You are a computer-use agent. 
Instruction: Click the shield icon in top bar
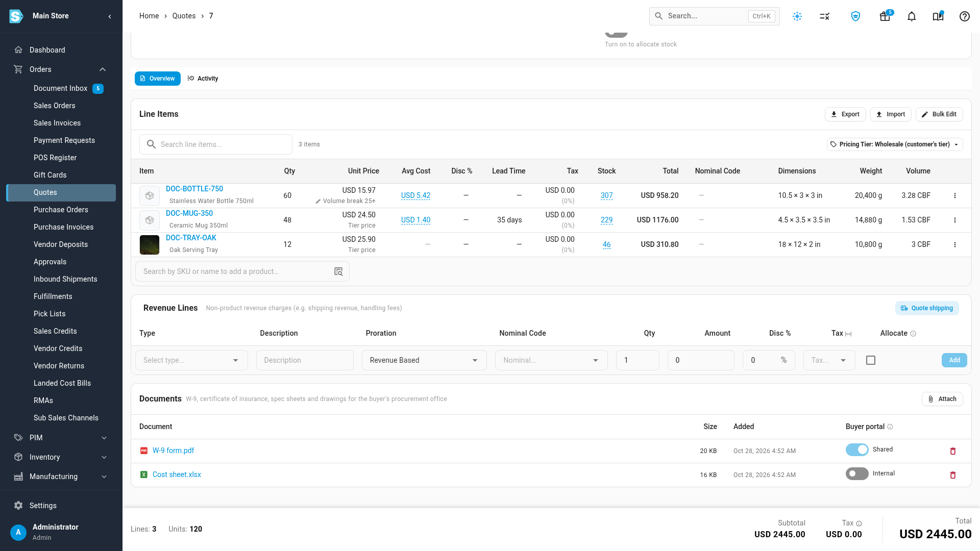[x=855, y=16]
